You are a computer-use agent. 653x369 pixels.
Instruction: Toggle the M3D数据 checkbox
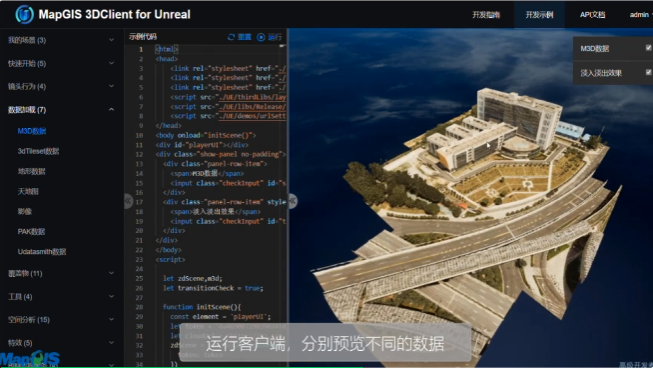(x=648, y=48)
